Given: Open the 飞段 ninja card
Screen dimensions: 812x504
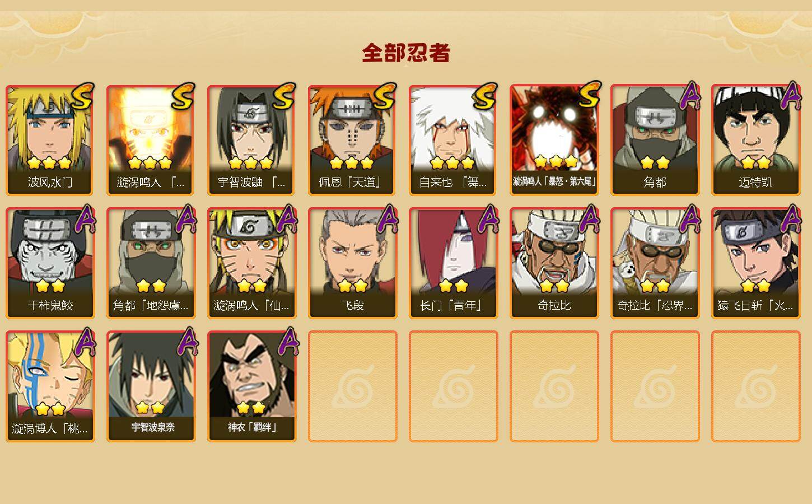Looking at the screenshot, I should [352, 263].
